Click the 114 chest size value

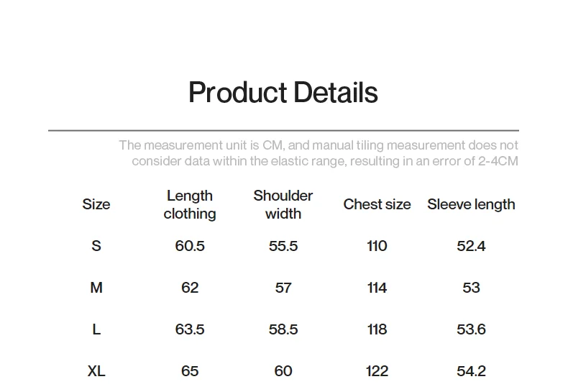tap(377, 288)
